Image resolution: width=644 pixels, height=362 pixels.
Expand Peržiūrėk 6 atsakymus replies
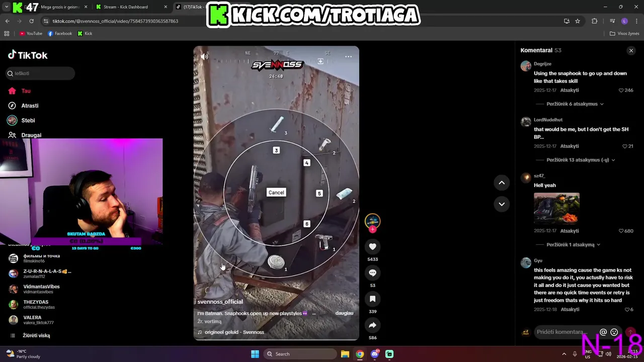pyautogui.click(x=575, y=104)
